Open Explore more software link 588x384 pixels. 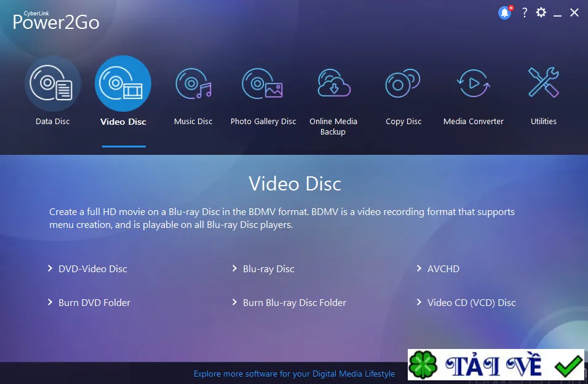pyautogui.click(x=294, y=374)
